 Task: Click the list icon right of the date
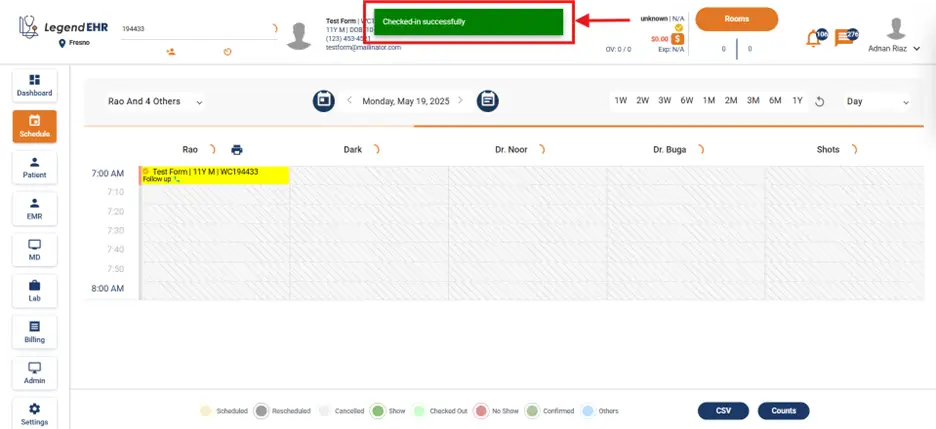487,101
